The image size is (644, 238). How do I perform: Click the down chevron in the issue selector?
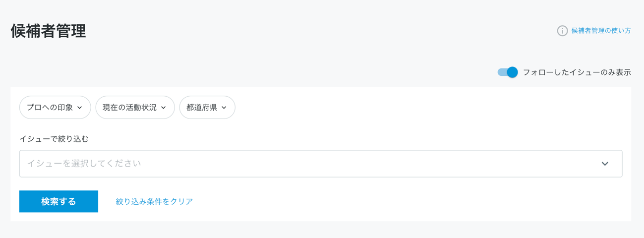[605, 164]
